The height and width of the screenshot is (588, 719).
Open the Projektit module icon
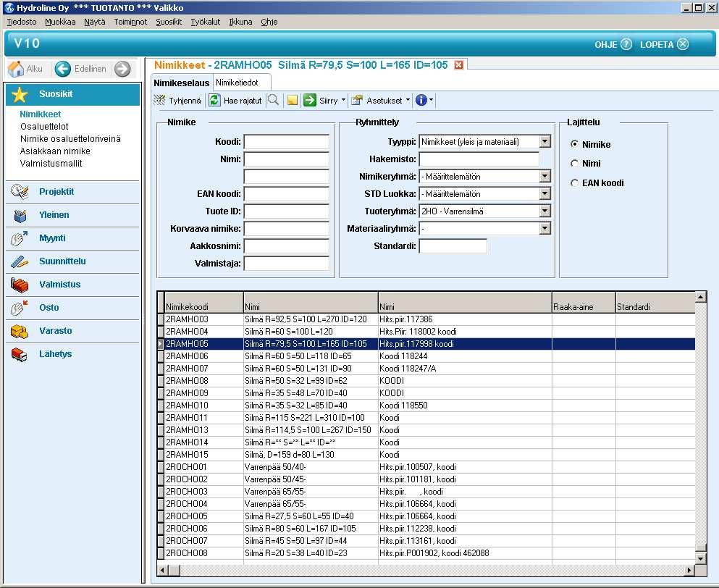(x=20, y=192)
